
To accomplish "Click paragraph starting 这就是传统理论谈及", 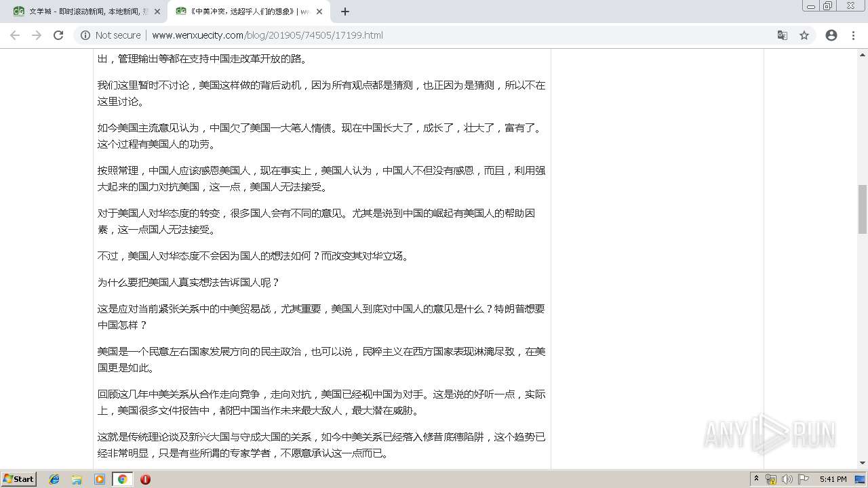I will coord(321,445).
